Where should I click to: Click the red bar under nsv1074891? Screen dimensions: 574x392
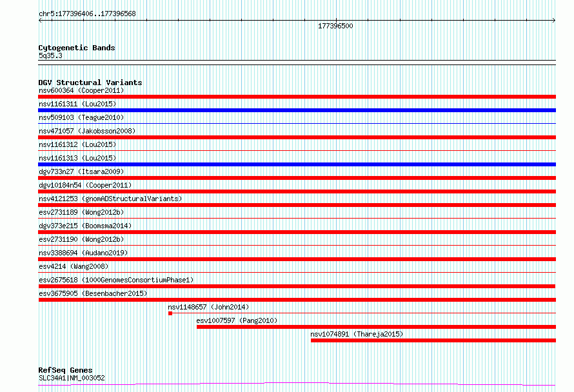point(433,340)
